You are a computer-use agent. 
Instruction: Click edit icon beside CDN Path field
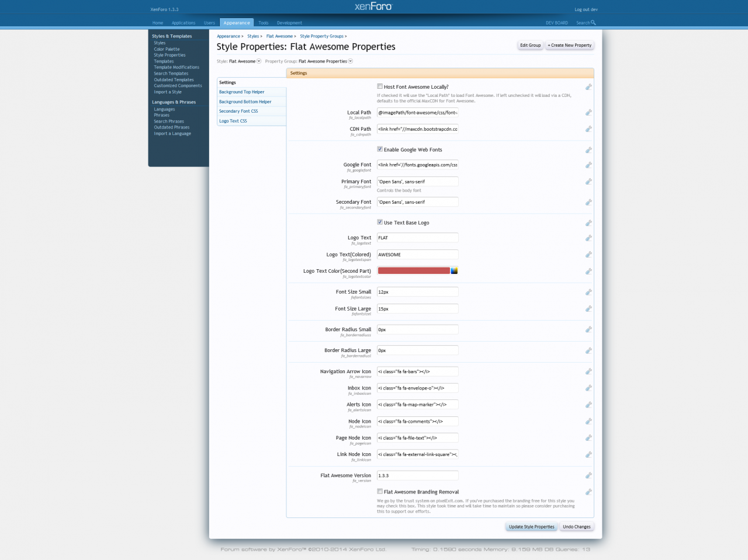(x=588, y=129)
